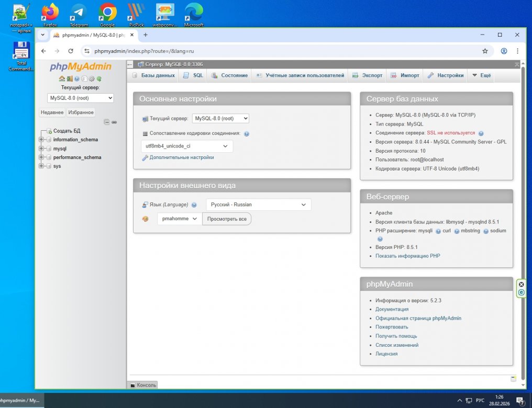Open the Консоль panel at bottom
This screenshot has height=408, width=532.
tap(143, 386)
